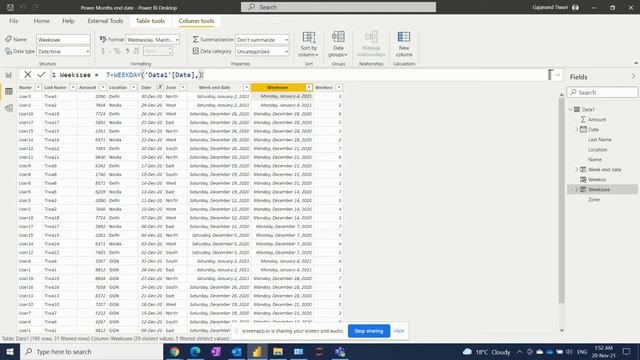Click Manage relationships in ribbon
The height and width of the screenshot is (360, 640).
(371, 44)
